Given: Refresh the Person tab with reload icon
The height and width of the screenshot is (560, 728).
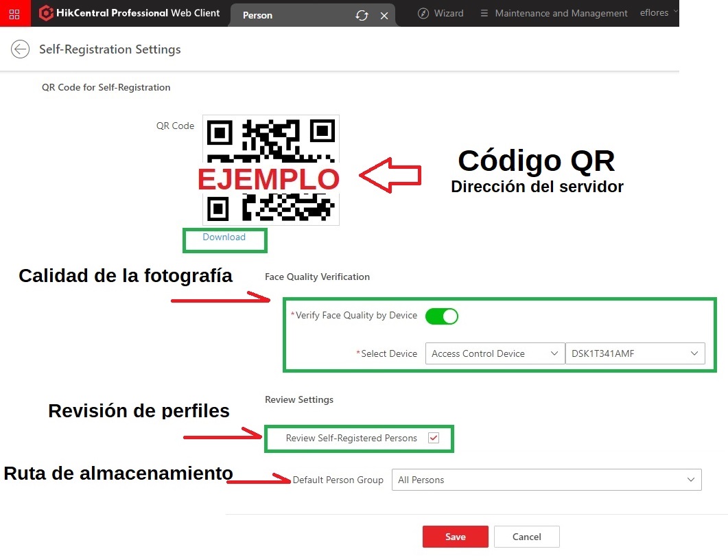Looking at the screenshot, I should point(362,15).
